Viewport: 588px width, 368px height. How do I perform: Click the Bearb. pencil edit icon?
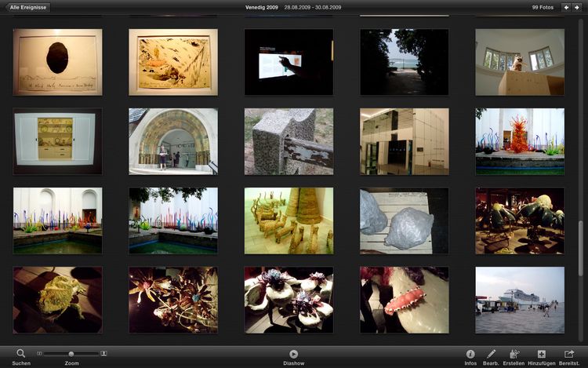point(492,354)
